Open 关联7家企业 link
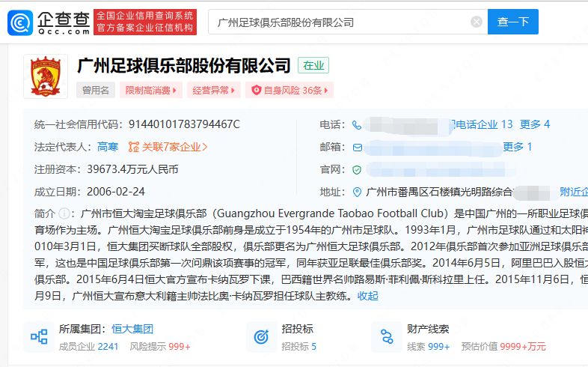The height and width of the screenshot is (367, 588). pyautogui.click(x=168, y=147)
